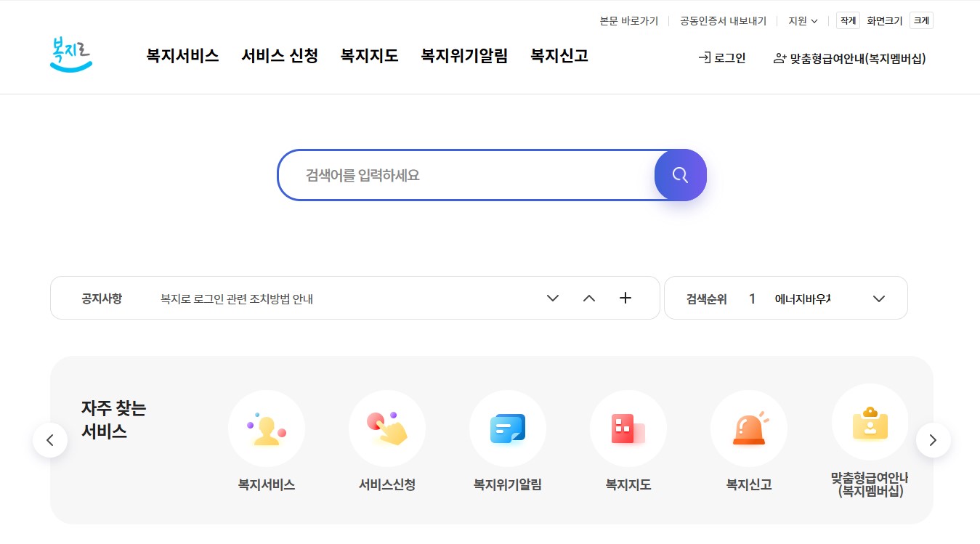Click the magnifier search button

680,175
